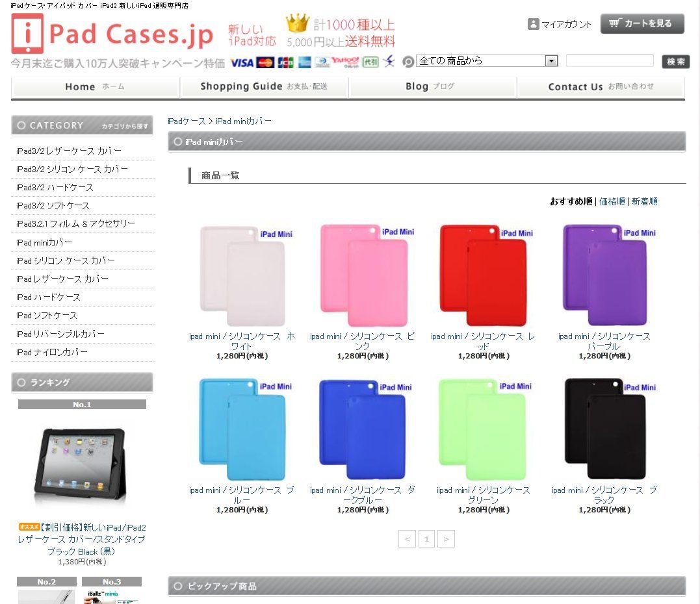Open light blue silicone case image
700x604 pixels.
click(242, 429)
